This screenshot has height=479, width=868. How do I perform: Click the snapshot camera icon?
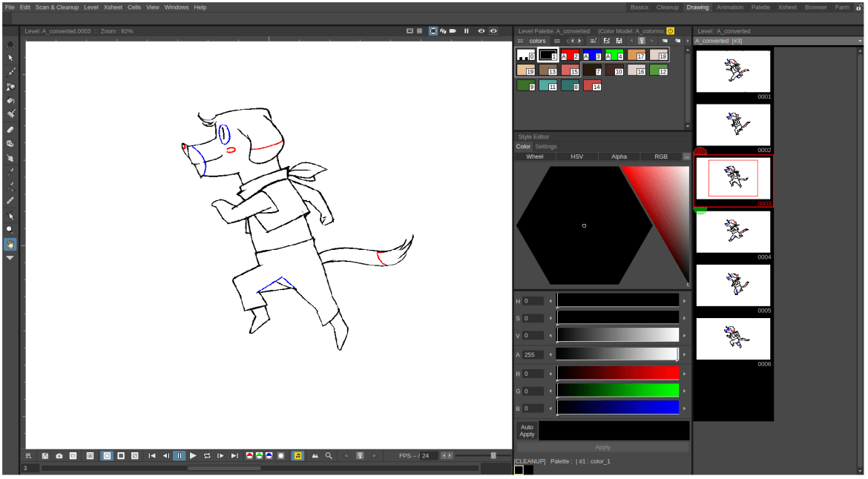(x=59, y=456)
